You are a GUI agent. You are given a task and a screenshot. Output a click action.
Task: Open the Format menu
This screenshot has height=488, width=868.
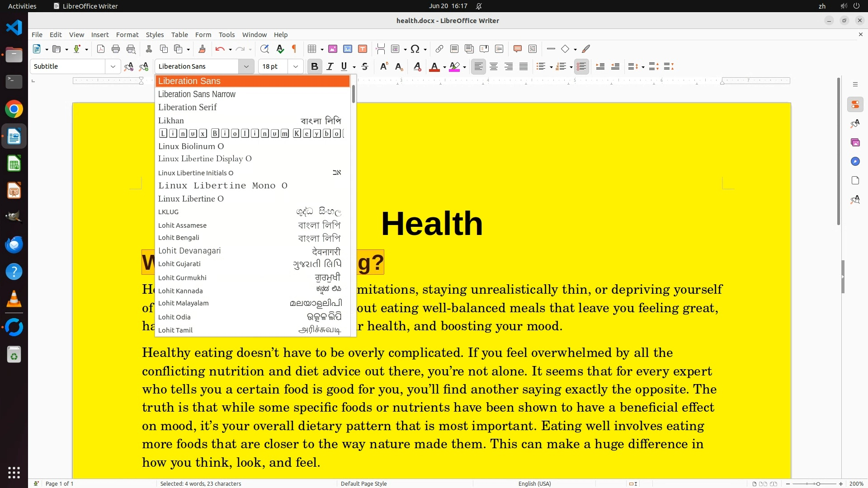[127, 35]
